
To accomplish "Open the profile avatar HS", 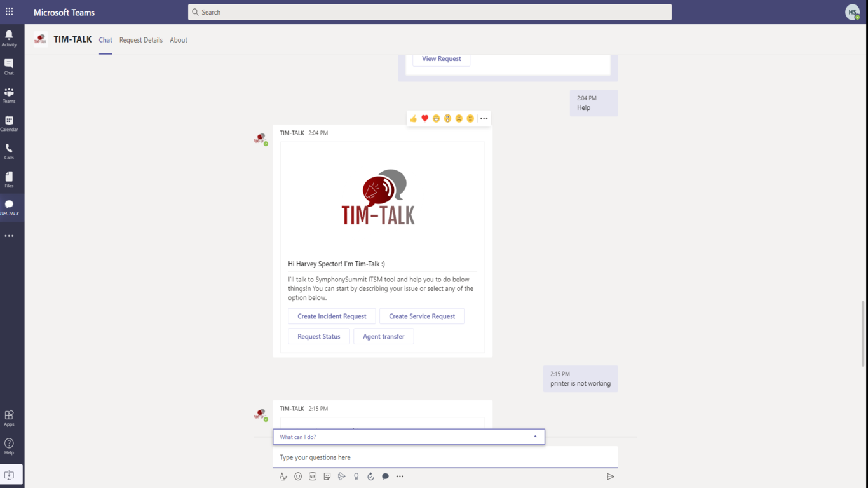I will (853, 12).
